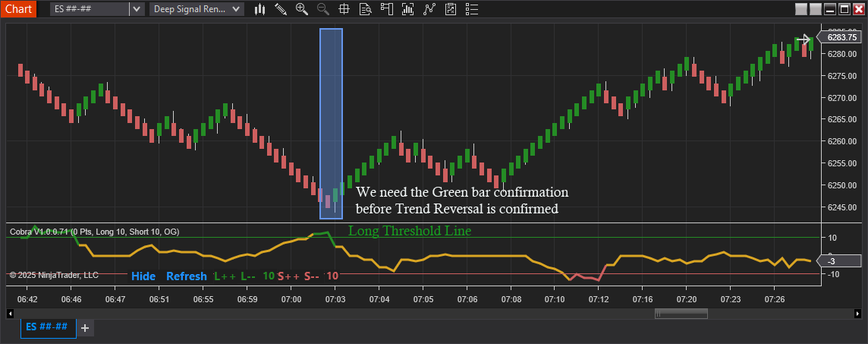868x344 pixels.
Task: Add a new tab with plus button
Action: coord(85,328)
